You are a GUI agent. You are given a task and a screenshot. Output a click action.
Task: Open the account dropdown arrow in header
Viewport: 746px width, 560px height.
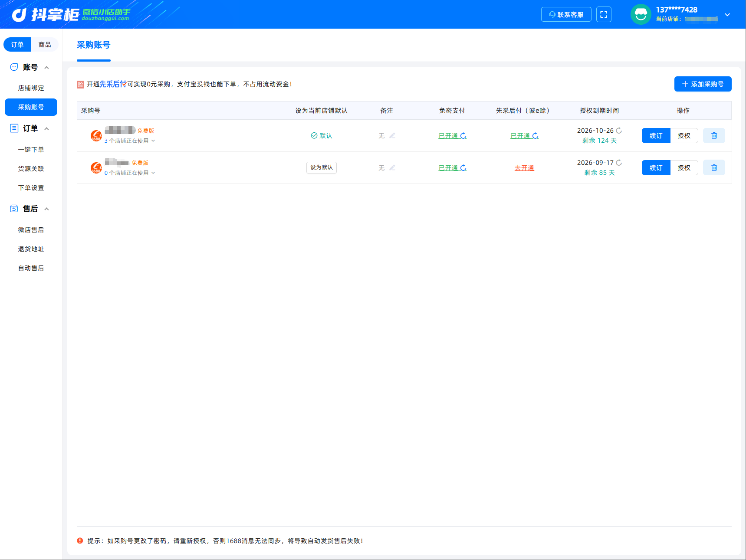point(727,15)
